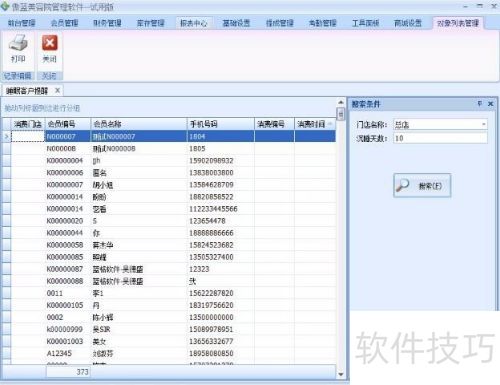This screenshot has height=385, width=500.
Task: Sort by 手机号码 column header
Action: pyautogui.click(x=221, y=124)
